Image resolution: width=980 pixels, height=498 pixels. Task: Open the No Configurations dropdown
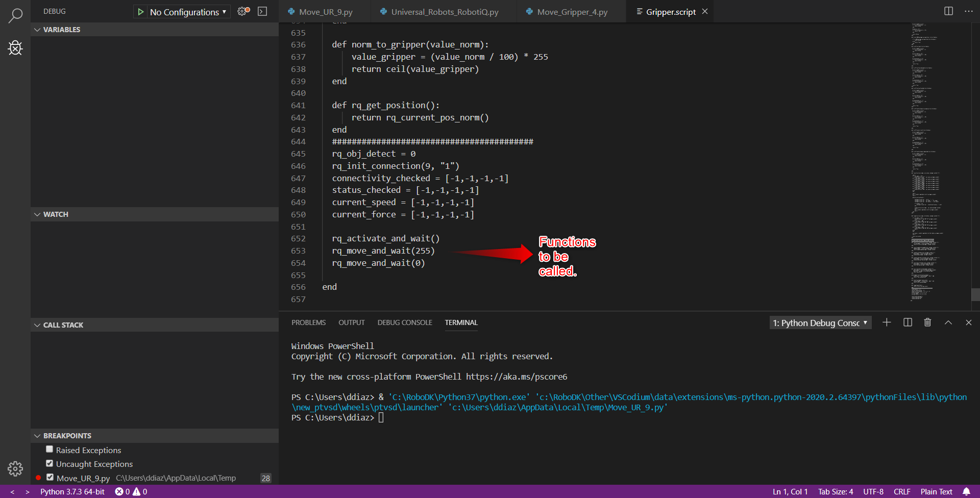188,12
